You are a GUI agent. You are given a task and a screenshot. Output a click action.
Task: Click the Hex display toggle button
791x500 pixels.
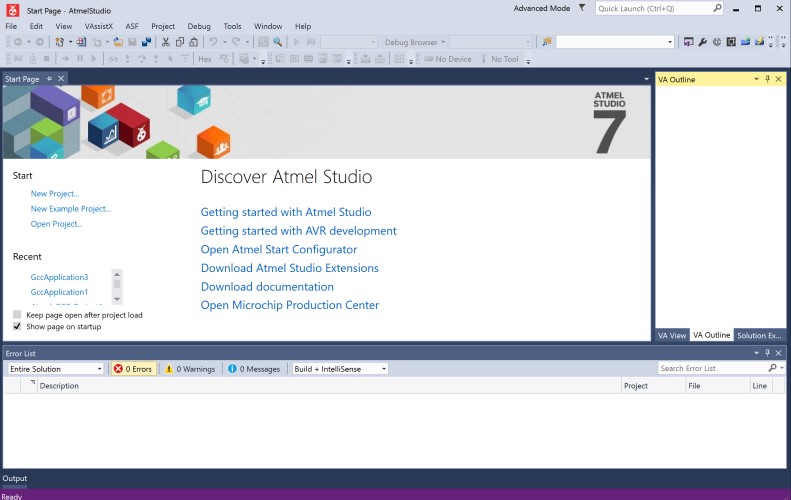point(205,59)
